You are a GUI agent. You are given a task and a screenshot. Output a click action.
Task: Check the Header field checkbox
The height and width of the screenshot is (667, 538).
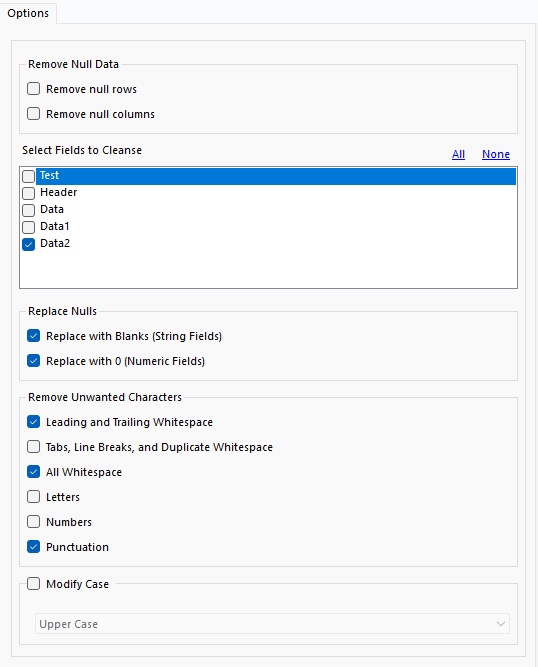pyautogui.click(x=28, y=193)
